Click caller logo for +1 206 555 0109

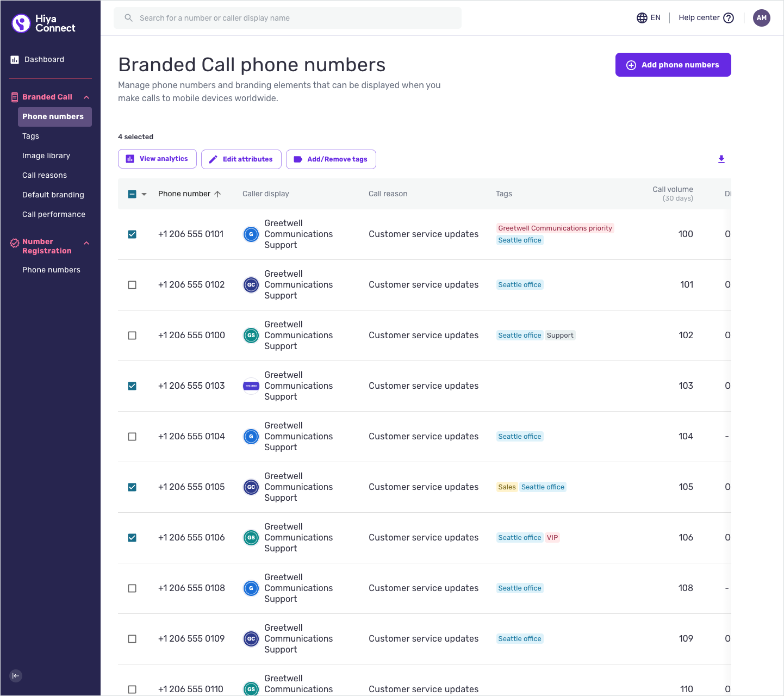pyautogui.click(x=251, y=639)
